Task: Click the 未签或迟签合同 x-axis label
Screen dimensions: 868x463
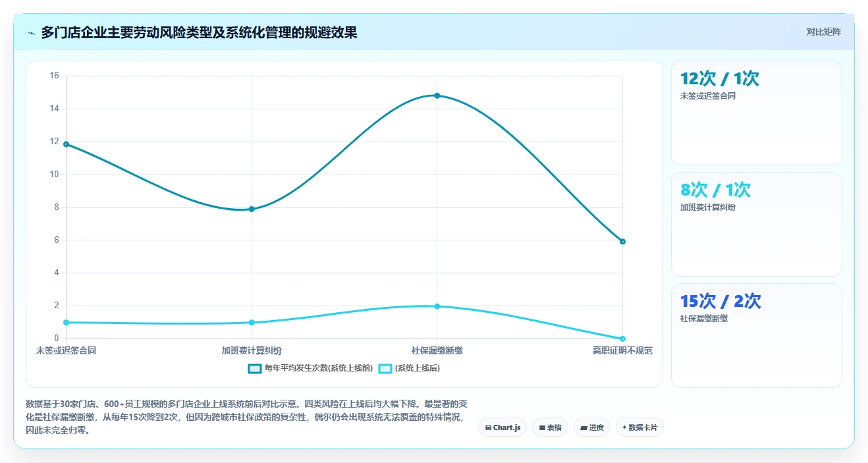Action: click(x=66, y=350)
